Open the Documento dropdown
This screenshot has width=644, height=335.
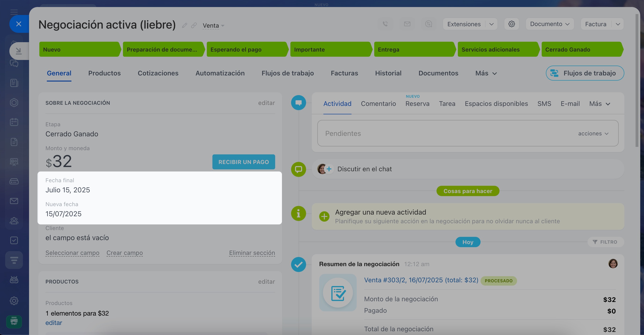pos(550,24)
